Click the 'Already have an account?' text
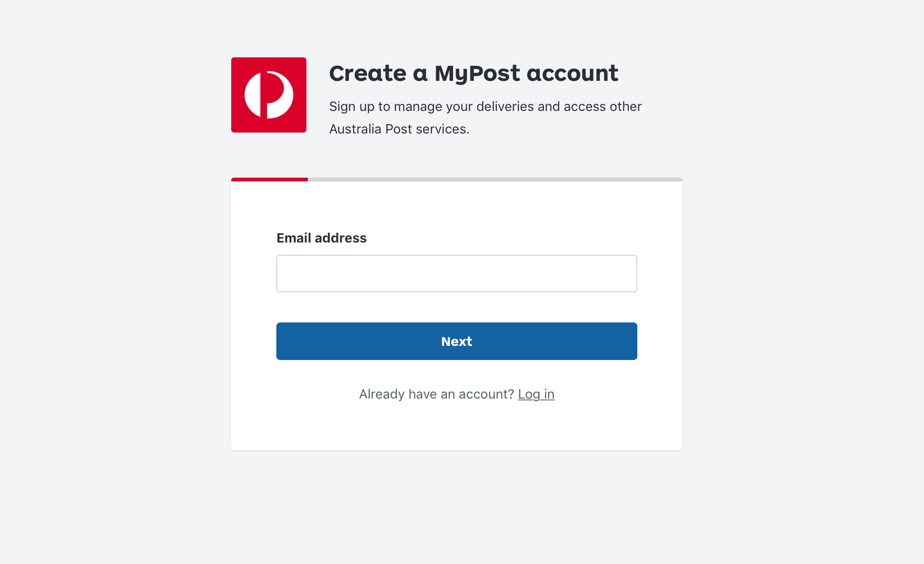Image resolution: width=924 pixels, height=564 pixels. 437,394
